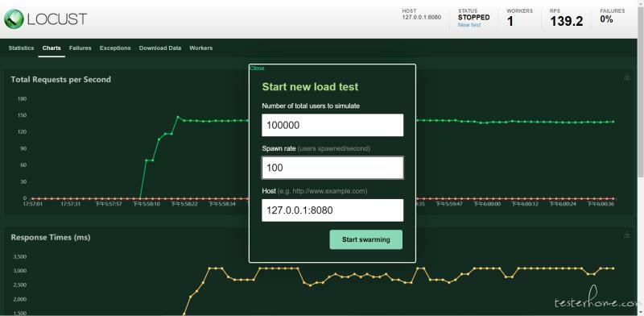
Task: Close the Start new load test dialog
Action: pyautogui.click(x=257, y=69)
